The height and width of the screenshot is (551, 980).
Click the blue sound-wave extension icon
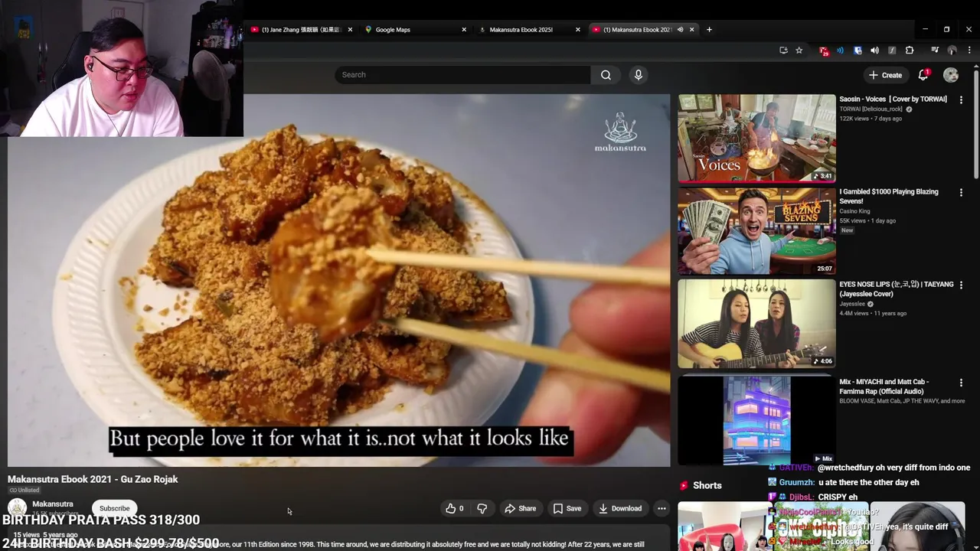point(841,51)
